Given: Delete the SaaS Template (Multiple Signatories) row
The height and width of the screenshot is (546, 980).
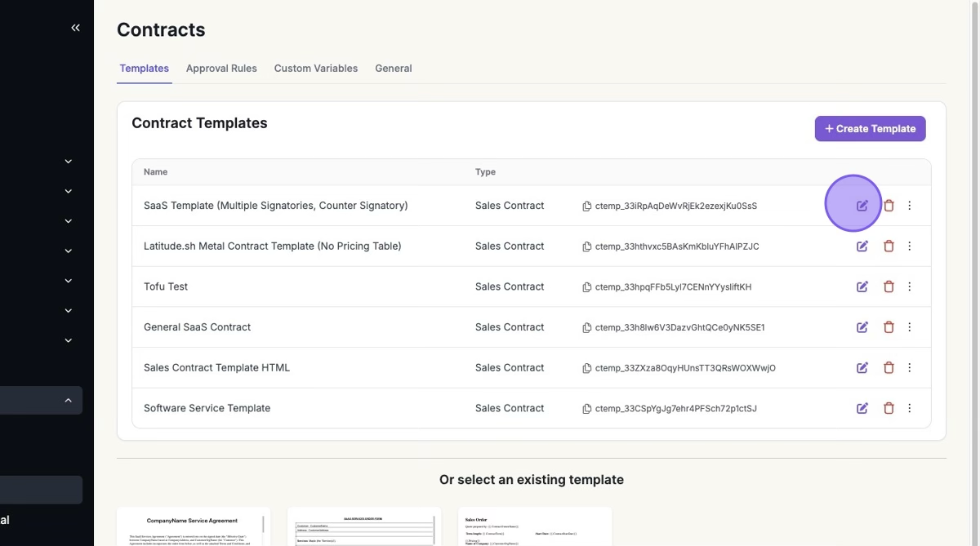Looking at the screenshot, I should tap(889, 206).
